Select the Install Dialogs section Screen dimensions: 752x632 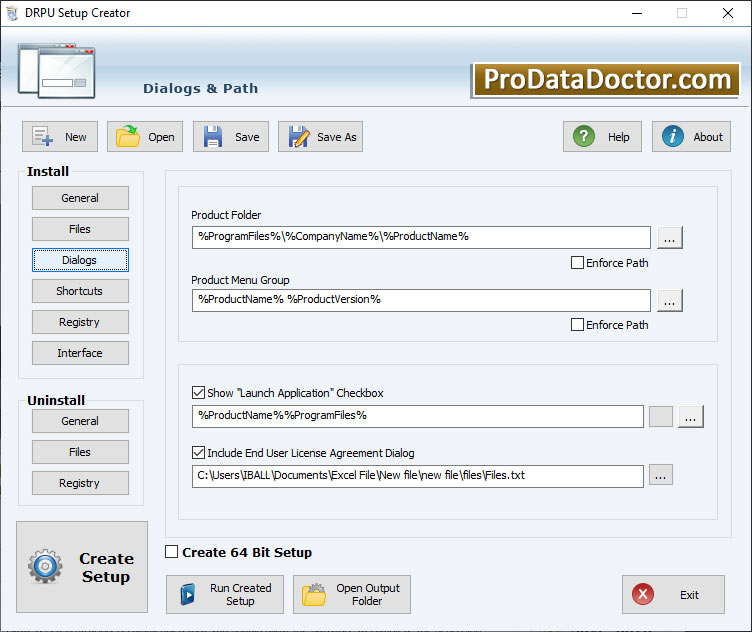(80, 260)
